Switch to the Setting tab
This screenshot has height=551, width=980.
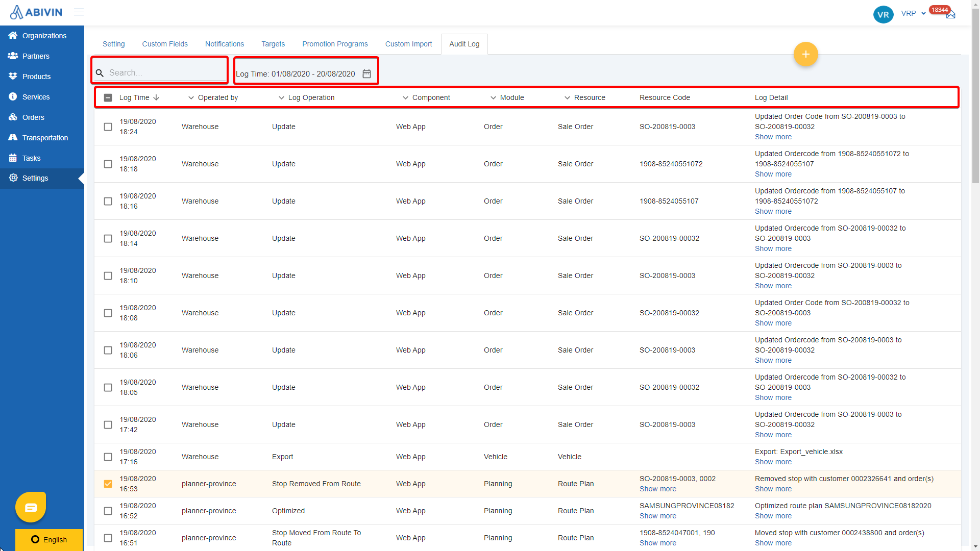(x=113, y=44)
